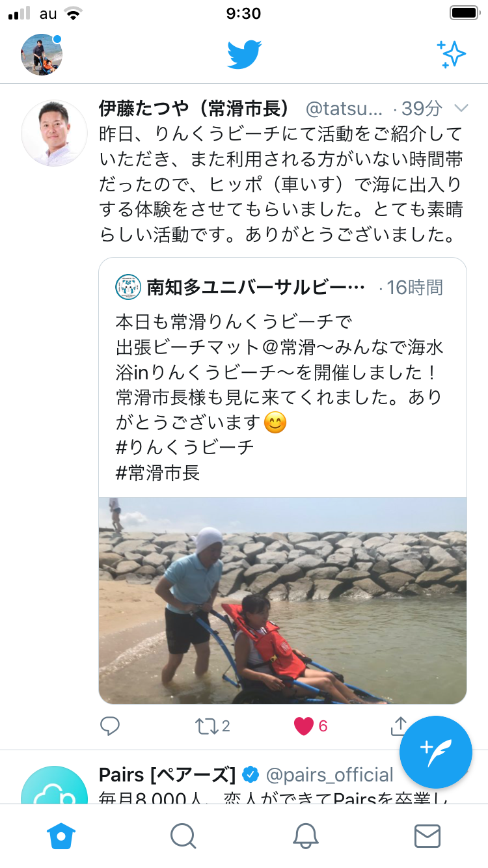Expand tweet options chevron for 伊藤たつや
Screen dimensions: 488x868
click(x=461, y=108)
